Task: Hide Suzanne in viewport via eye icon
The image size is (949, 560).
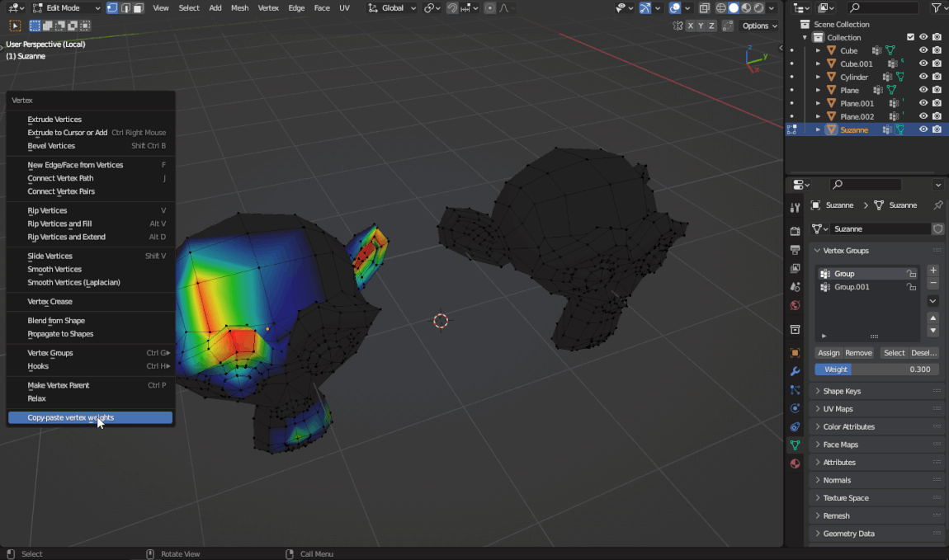Action: click(x=923, y=129)
